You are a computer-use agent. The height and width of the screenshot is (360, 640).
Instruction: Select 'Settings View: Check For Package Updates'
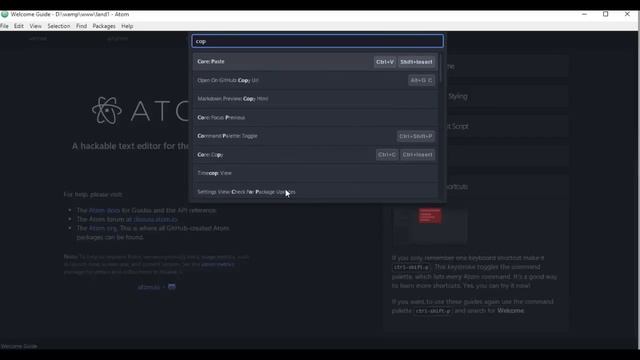tap(315, 191)
